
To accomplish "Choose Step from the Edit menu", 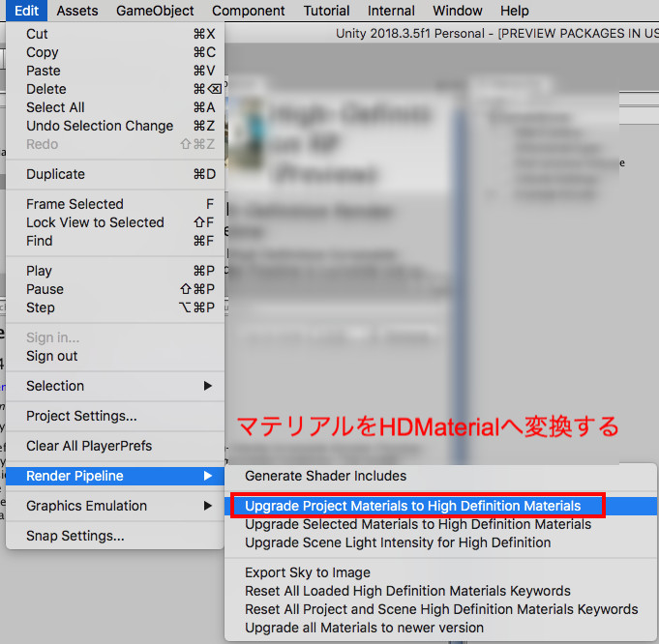I will 115,307.
